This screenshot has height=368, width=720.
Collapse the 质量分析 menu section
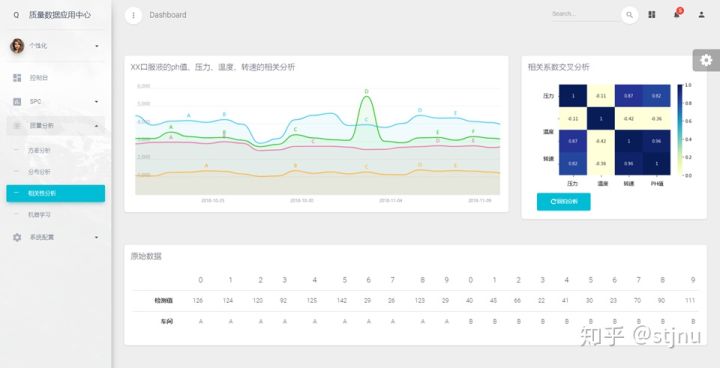pyautogui.click(x=96, y=125)
